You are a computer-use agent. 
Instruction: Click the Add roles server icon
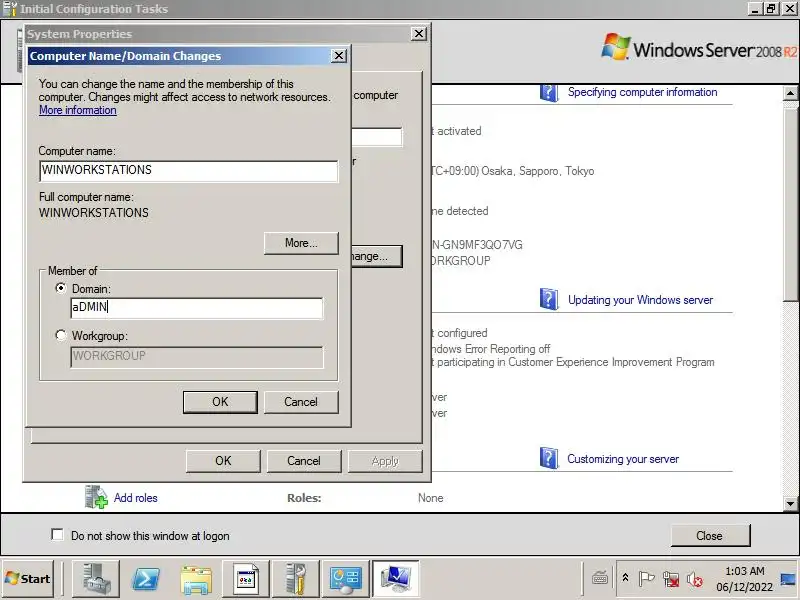(96, 497)
